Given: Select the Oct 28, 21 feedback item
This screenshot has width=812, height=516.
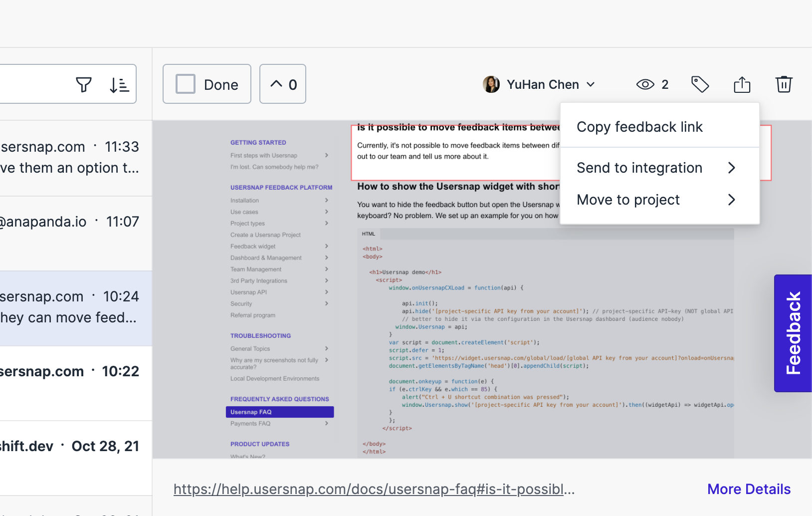Looking at the screenshot, I should 76,458.
